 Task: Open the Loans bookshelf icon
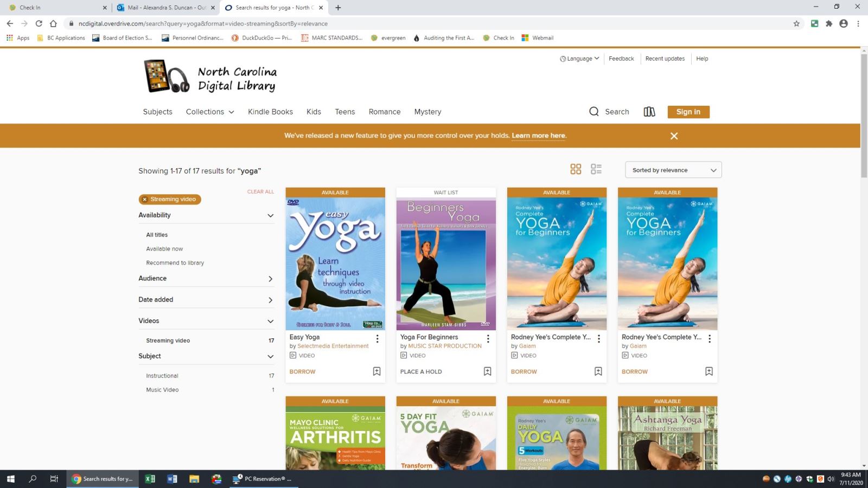pyautogui.click(x=649, y=112)
